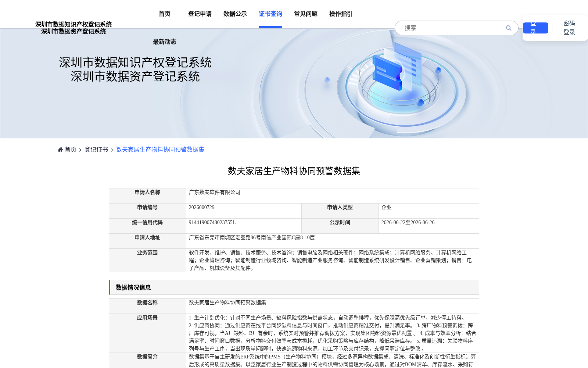Open the 首页 navigation tab
The width and height of the screenshot is (588, 368).
pos(165,14)
